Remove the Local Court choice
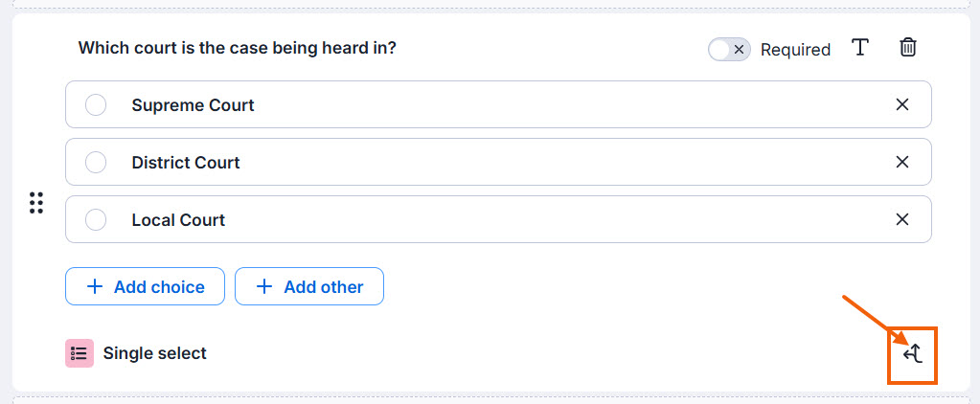The width and height of the screenshot is (980, 404). 901,219
